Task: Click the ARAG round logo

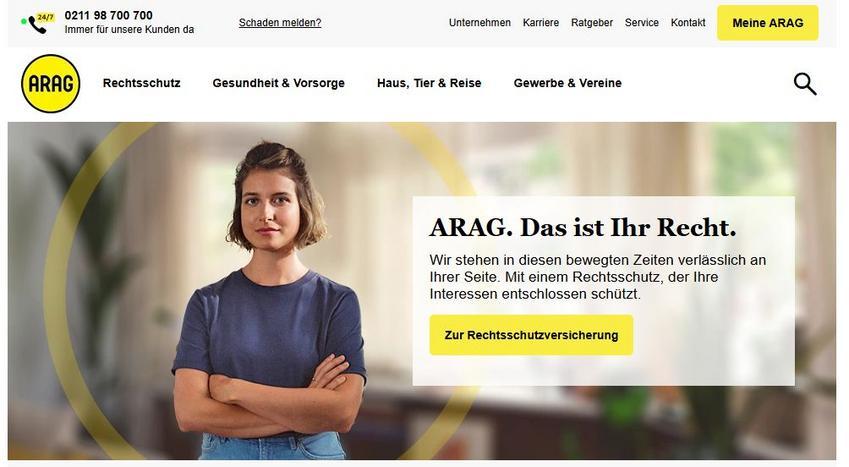Action: click(x=50, y=83)
